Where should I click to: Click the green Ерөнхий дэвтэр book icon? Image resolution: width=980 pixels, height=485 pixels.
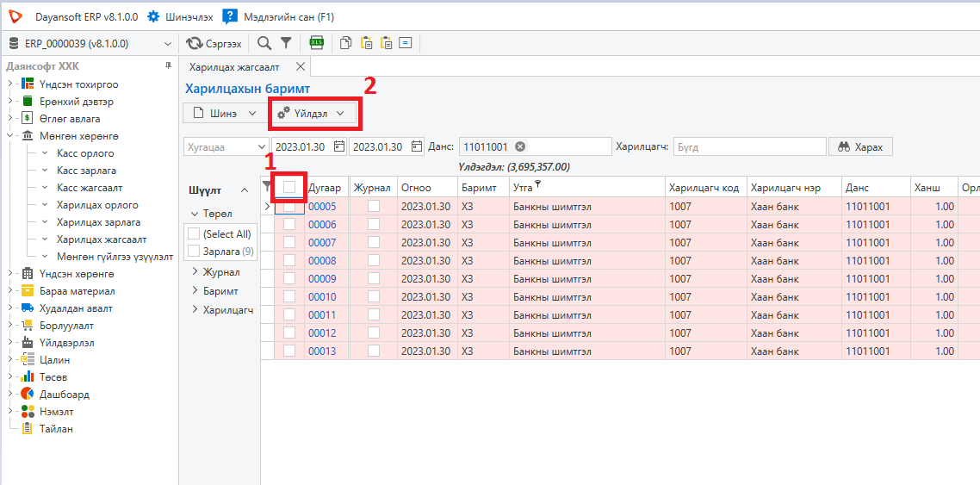coord(28,102)
